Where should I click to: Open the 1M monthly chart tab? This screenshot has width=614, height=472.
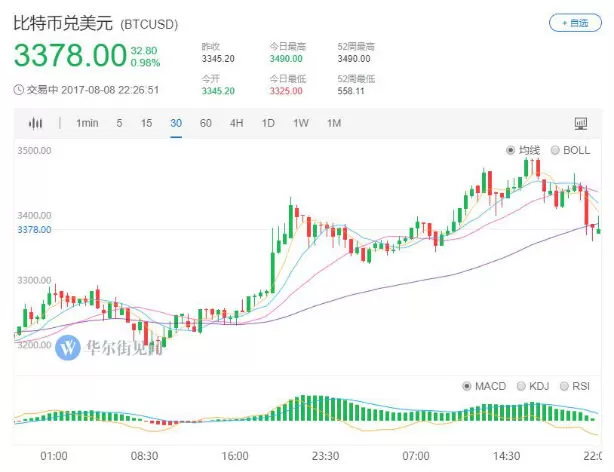point(334,123)
